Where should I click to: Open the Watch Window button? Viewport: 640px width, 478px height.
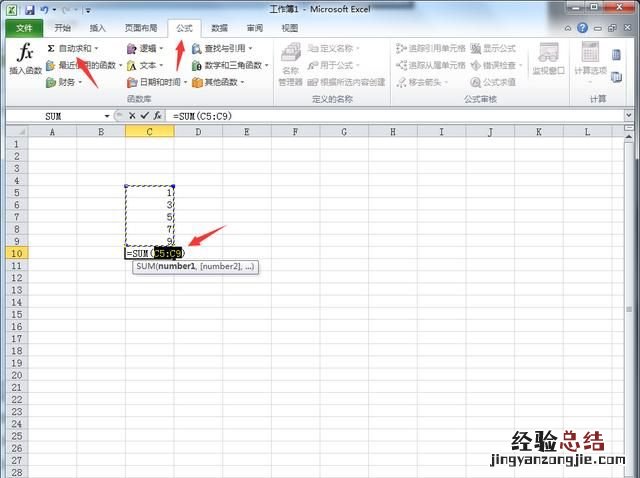pos(547,60)
